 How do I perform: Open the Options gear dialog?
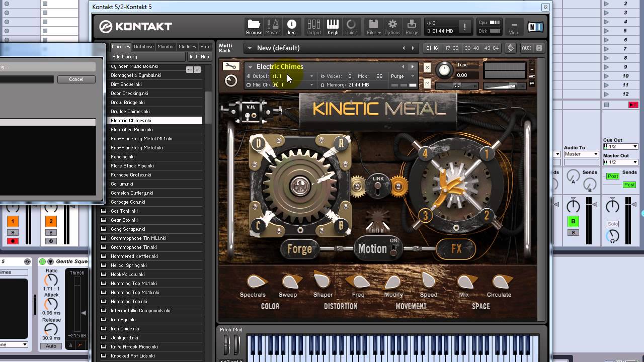pos(392,26)
